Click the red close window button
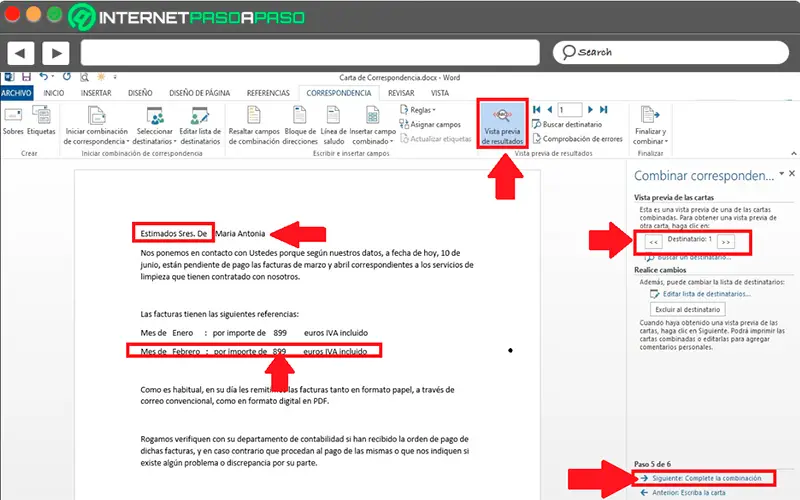The image size is (800, 500). click(12, 14)
